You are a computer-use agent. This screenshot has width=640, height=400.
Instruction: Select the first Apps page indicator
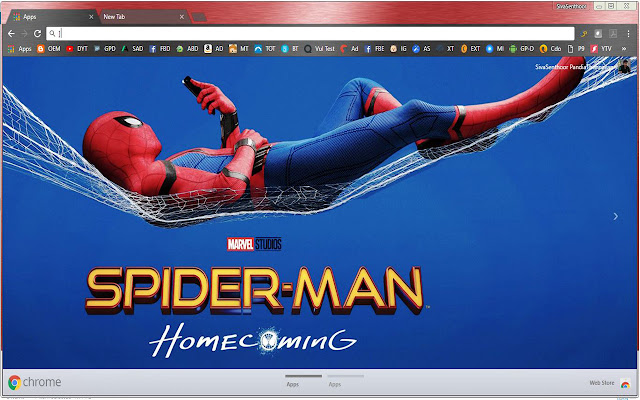[303, 380]
